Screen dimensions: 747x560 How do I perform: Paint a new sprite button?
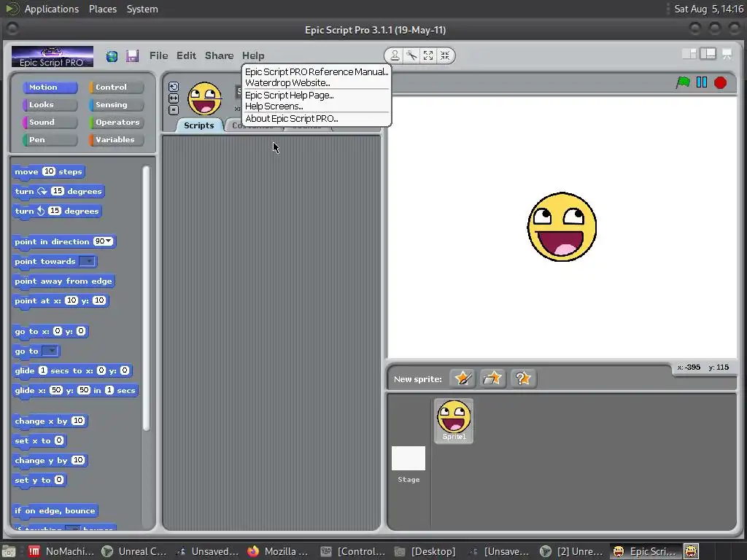pos(462,378)
